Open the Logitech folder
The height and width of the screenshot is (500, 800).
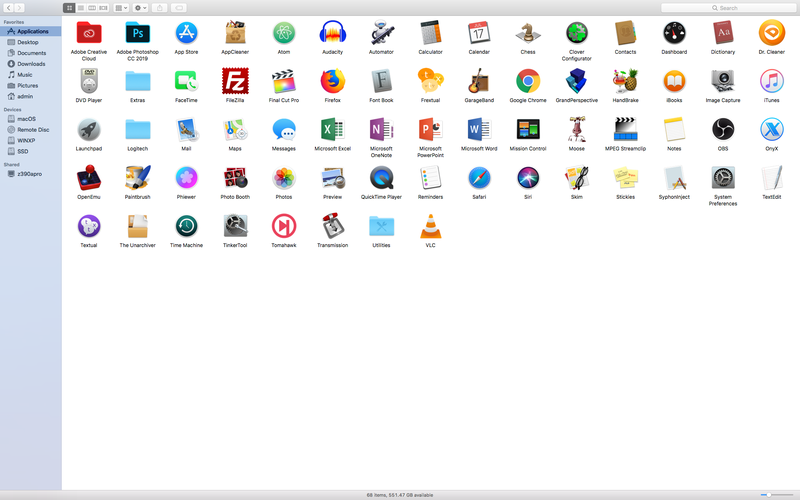click(x=138, y=130)
